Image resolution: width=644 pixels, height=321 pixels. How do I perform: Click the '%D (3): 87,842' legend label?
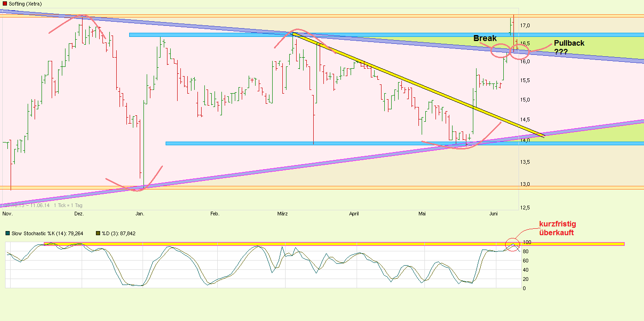119,233
